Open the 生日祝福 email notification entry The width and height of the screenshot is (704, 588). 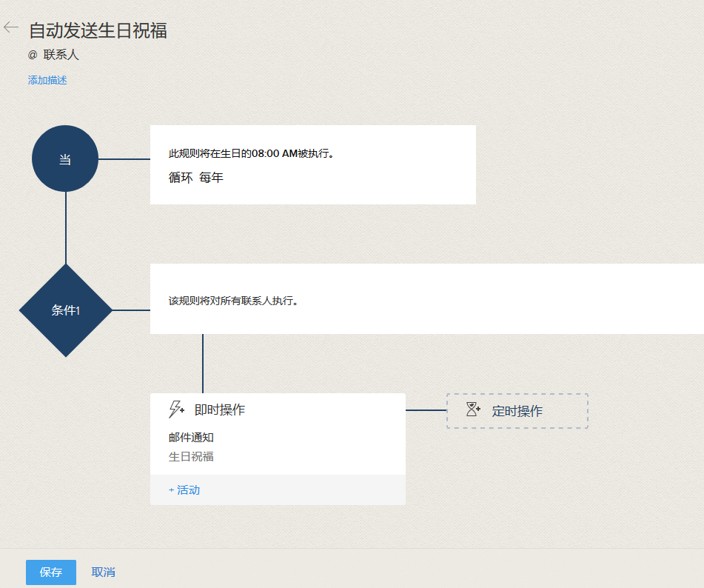(191, 456)
